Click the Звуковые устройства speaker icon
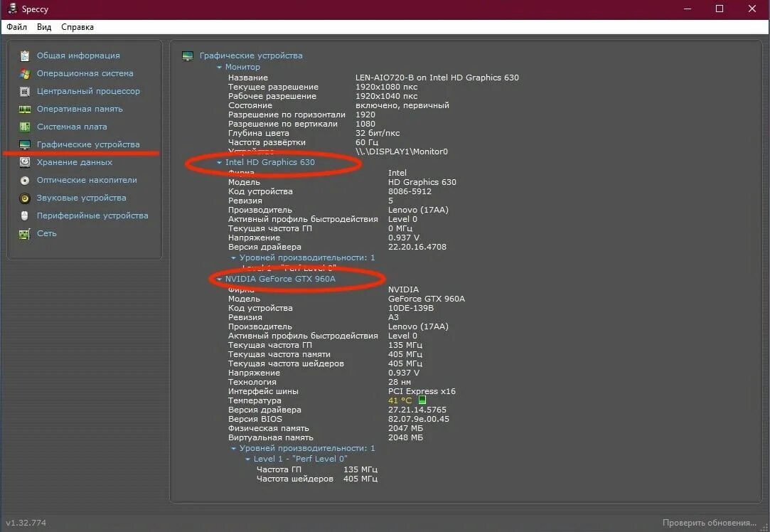This screenshot has width=770, height=532. point(25,198)
